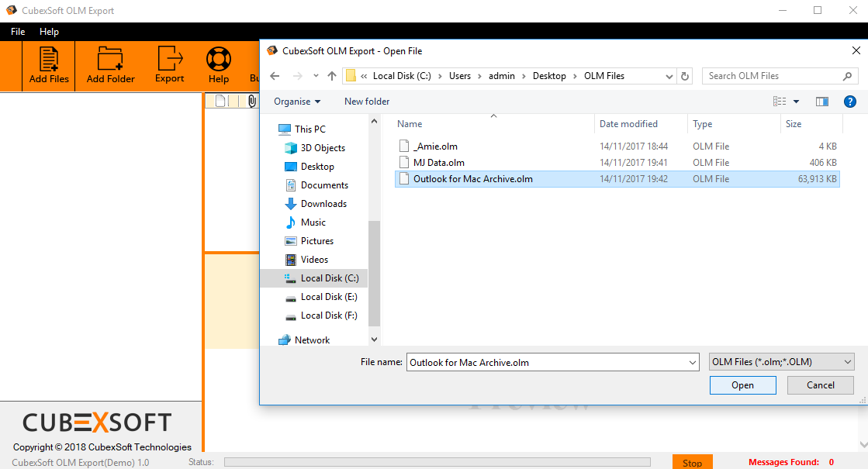The height and width of the screenshot is (469, 868).
Task: Change view with the view layout icon
Action: tap(780, 102)
